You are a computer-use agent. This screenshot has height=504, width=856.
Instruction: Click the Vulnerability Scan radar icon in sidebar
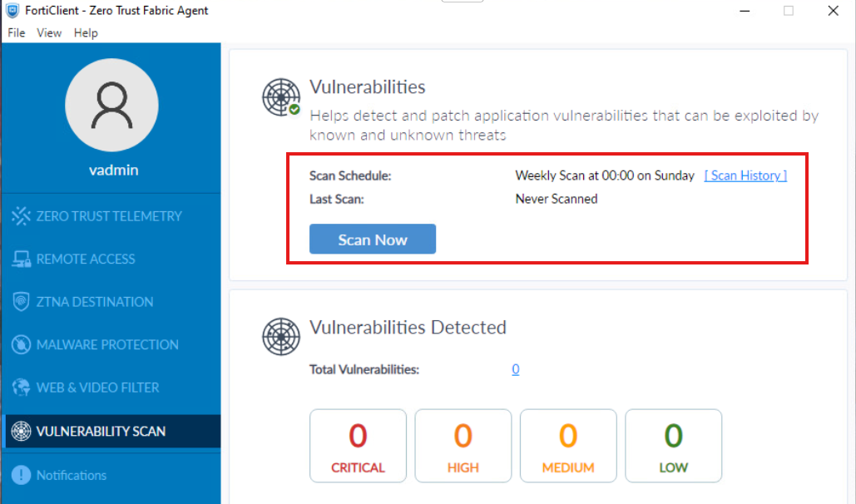(22, 431)
